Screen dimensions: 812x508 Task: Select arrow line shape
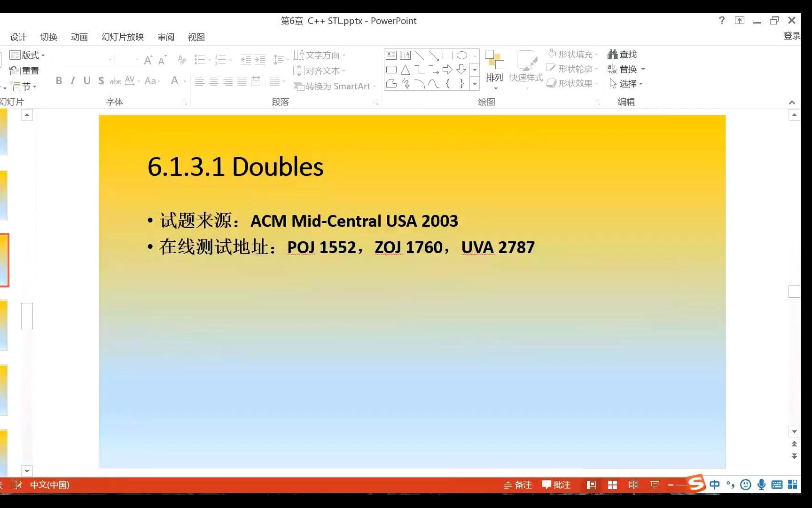[x=434, y=56]
